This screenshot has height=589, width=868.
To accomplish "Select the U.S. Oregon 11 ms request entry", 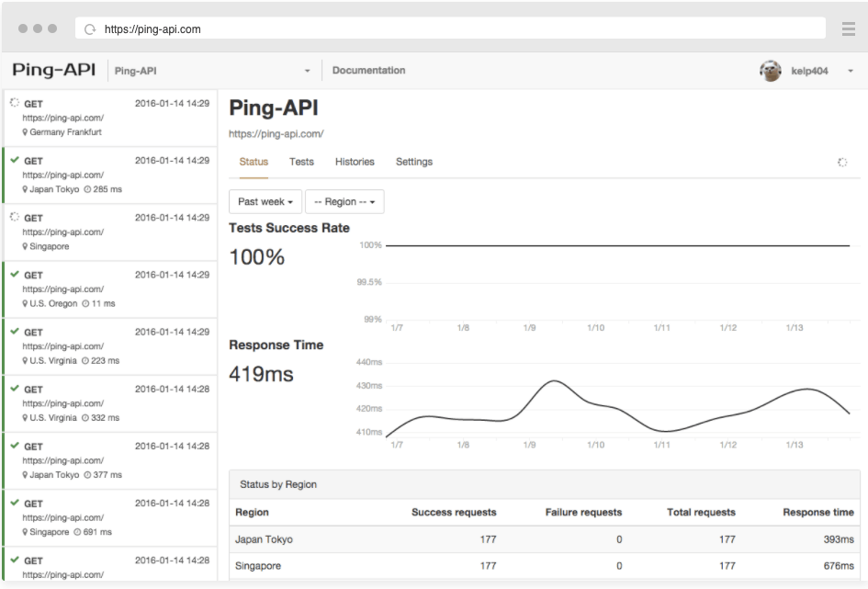I will [109, 289].
